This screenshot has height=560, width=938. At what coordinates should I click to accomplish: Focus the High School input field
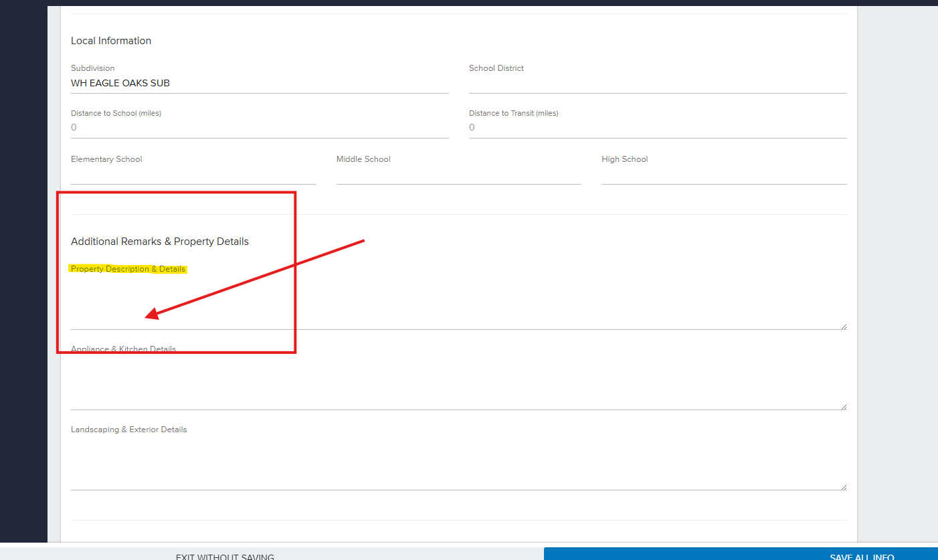click(723, 175)
